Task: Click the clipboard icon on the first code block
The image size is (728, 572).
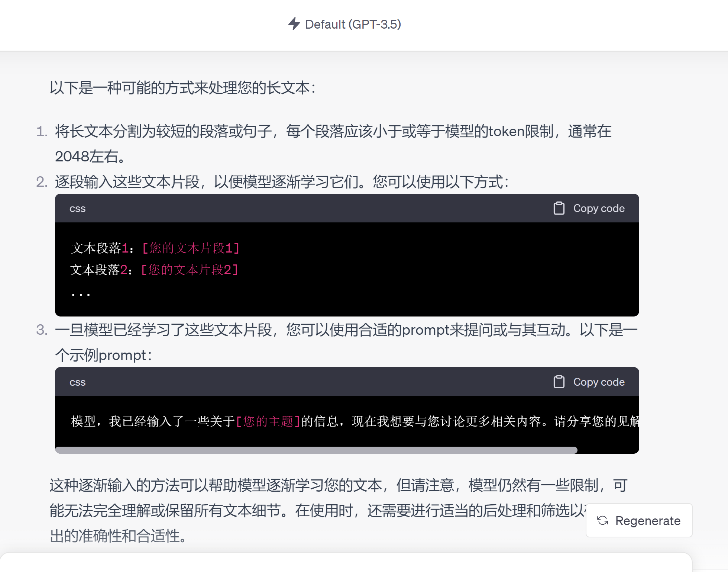Action: [x=559, y=208]
